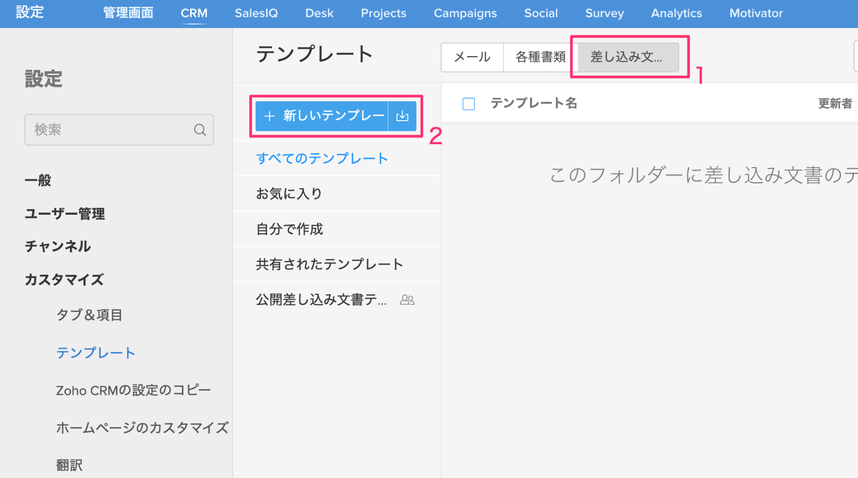
Task: Go to the 管理画面 top menu
Action: click(128, 13)
